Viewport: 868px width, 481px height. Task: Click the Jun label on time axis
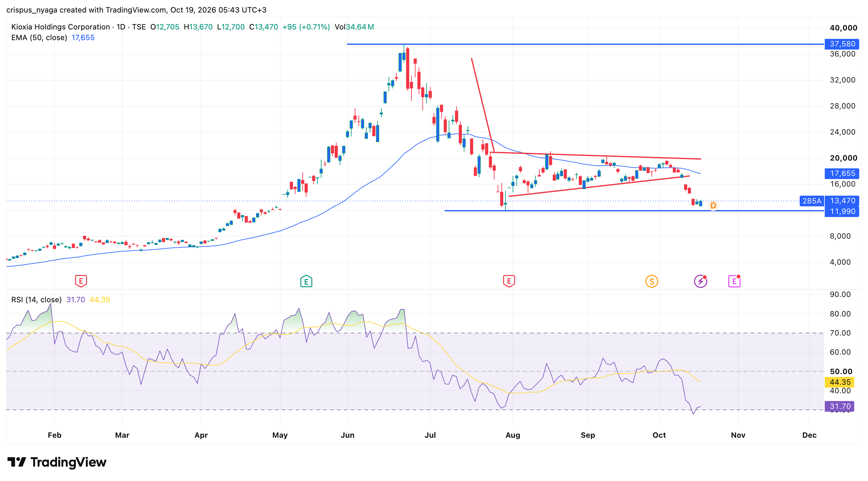pyautogui.click(x=348, y=435)
